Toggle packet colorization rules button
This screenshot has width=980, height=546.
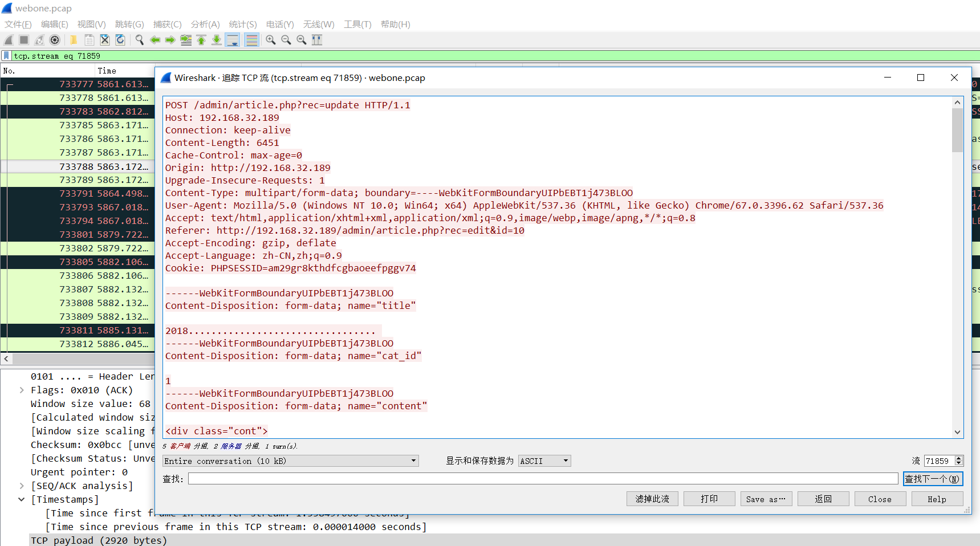(x=251, y=40)
